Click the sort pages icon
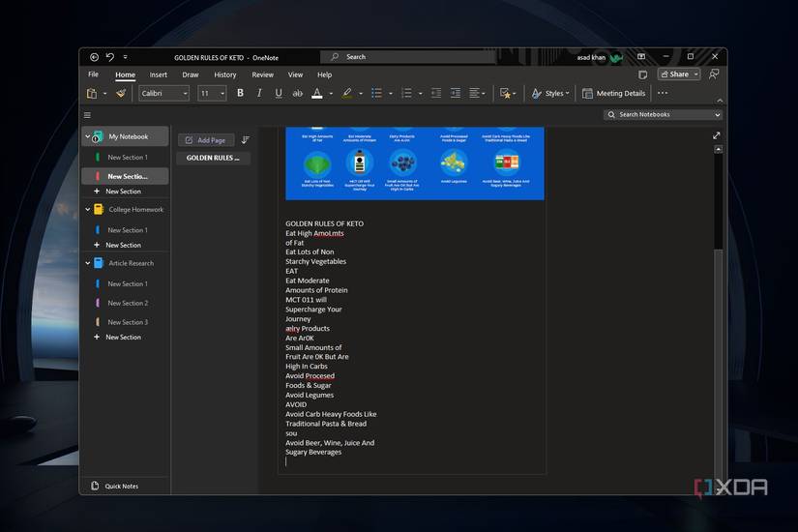Screen dimensions: 798x532 click(246, 140)
